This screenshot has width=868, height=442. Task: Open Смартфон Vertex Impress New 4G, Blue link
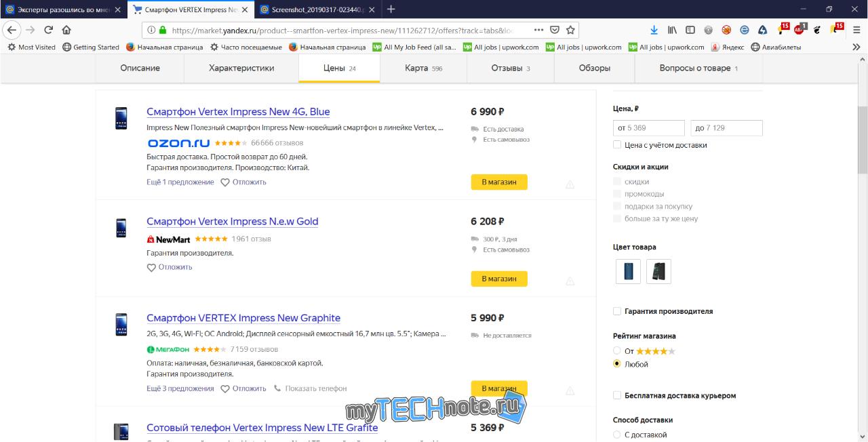point(238,112)
